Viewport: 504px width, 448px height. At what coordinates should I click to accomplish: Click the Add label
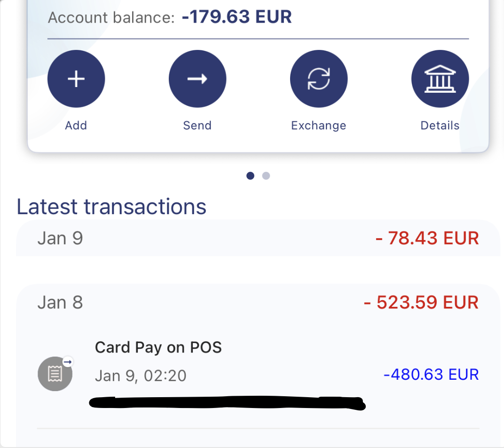[76, 126]
